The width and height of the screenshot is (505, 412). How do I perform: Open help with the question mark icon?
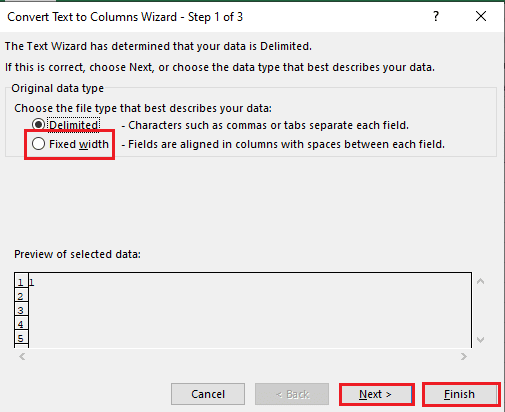point(436,16)
